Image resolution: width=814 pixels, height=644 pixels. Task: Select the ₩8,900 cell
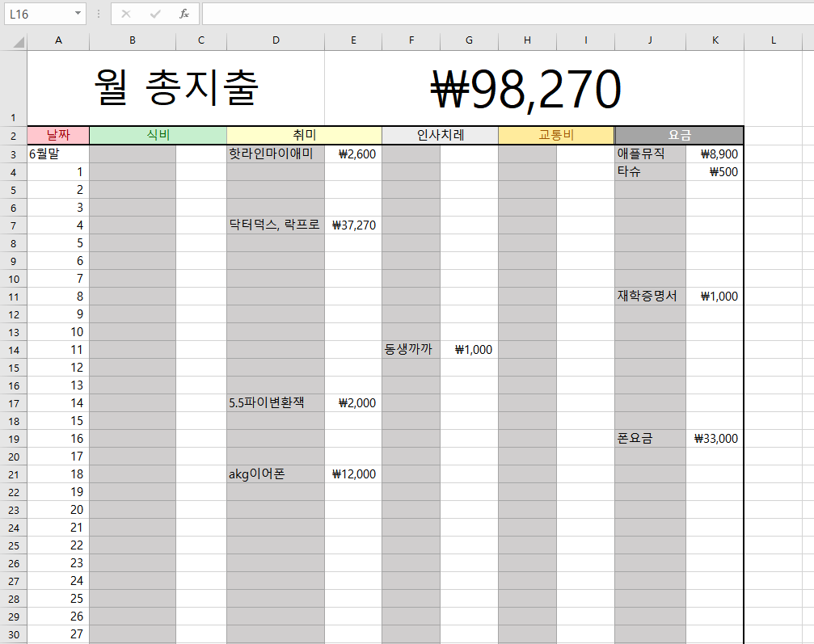point(715,154)
